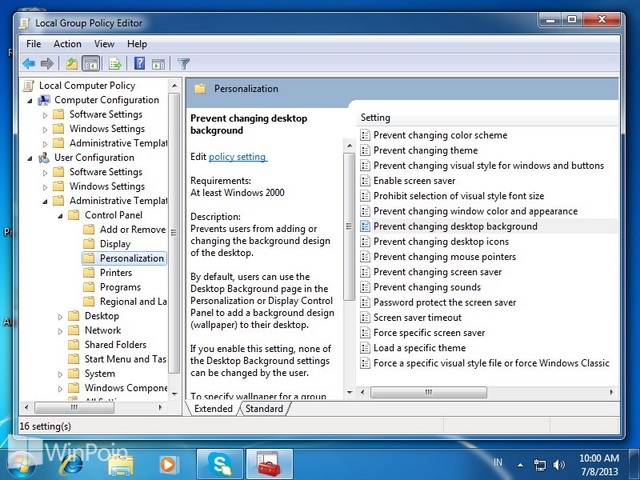This screenshot has width=640, height=480.
Task: Expand the System tree node
Action: coord(60,374)
